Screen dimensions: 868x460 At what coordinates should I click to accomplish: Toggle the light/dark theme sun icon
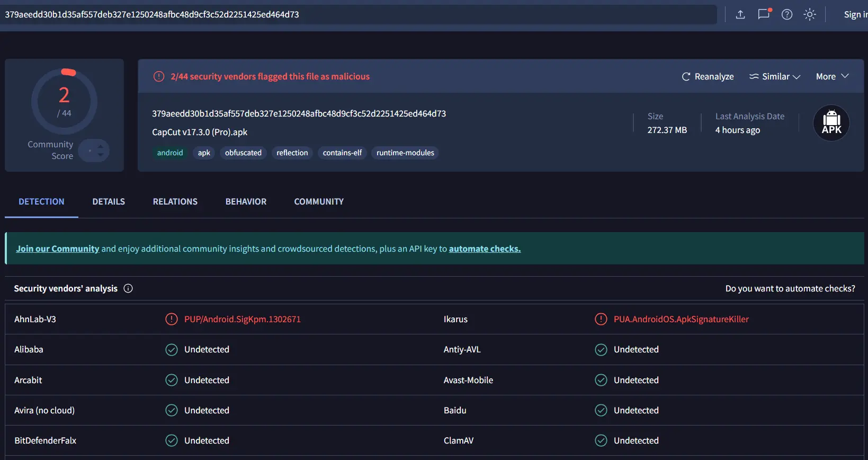coord(810,15)
